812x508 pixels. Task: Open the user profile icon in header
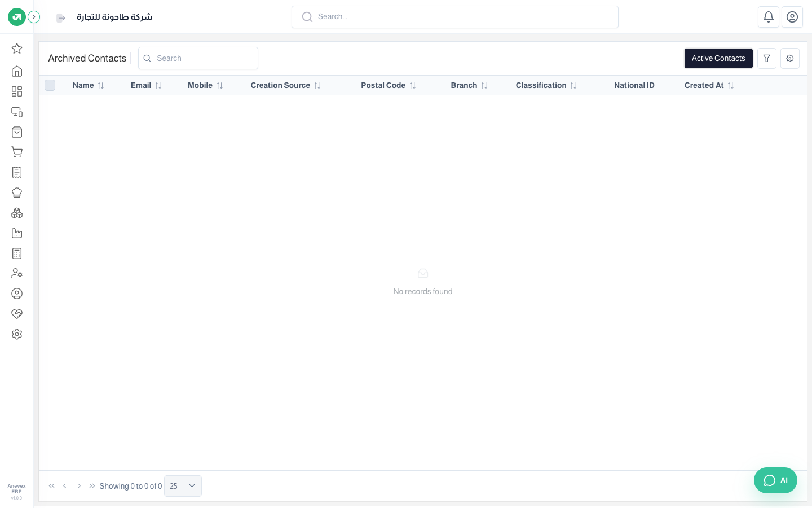(792, 17)
